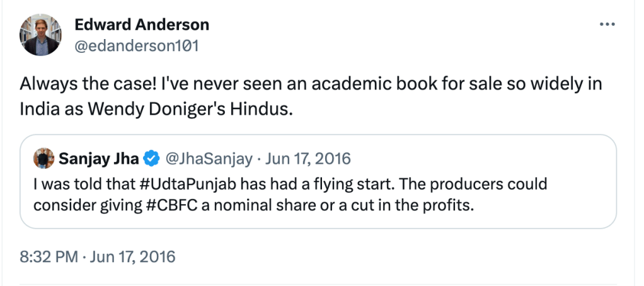Click the blue verified badge
Image resolution: width=644 pixels, height=286 pixels.
click(151, 159)
